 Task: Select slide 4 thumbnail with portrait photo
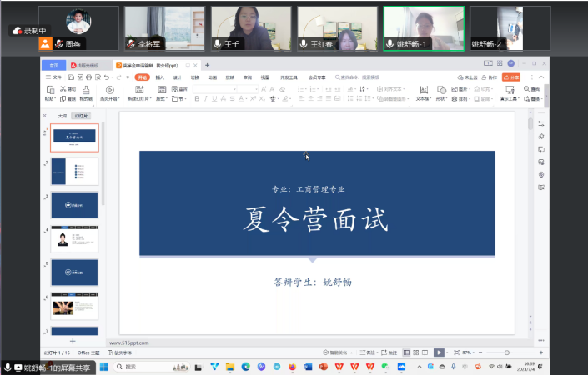coord(74,239)
